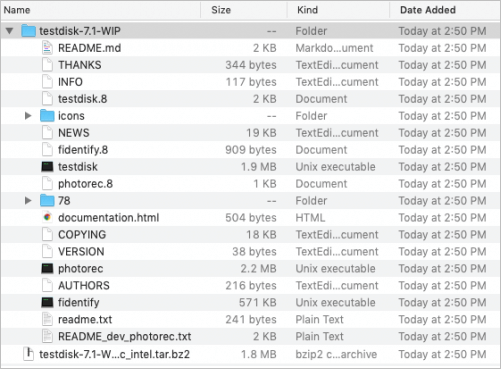Viewport: 501px width, 369px height.
Task: Click the 38 bytes size value
Action: tap(254, 252)
